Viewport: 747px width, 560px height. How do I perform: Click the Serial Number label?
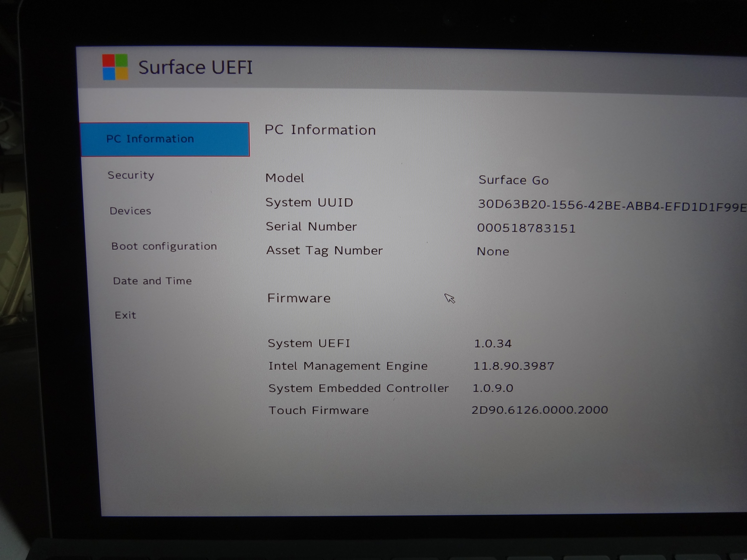coord(311,227)
